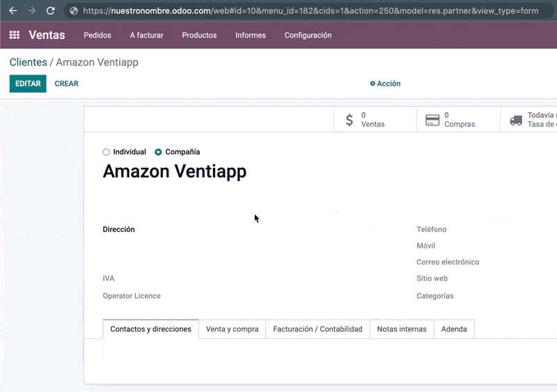Click the dollar sign Ventas icon
557x392 pixels.
click(x=350, y=120)
